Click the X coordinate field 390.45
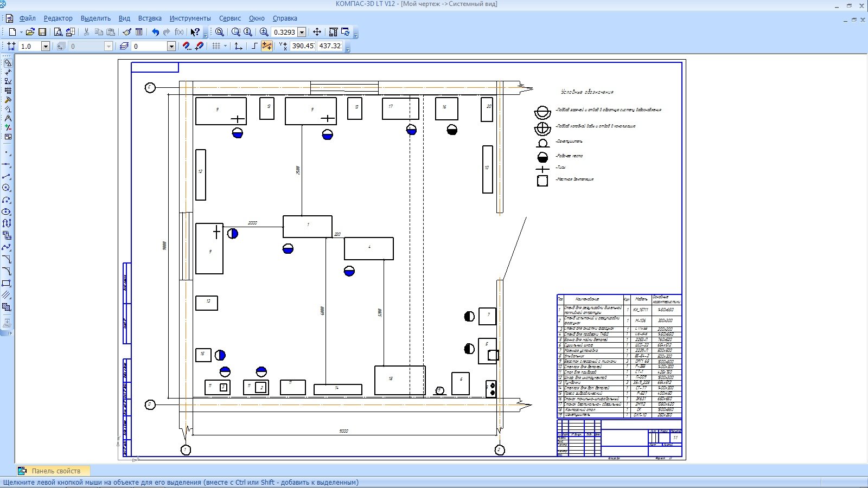Image resolution: width=868 pixels, height=488 pixels. tap(303, 47)
